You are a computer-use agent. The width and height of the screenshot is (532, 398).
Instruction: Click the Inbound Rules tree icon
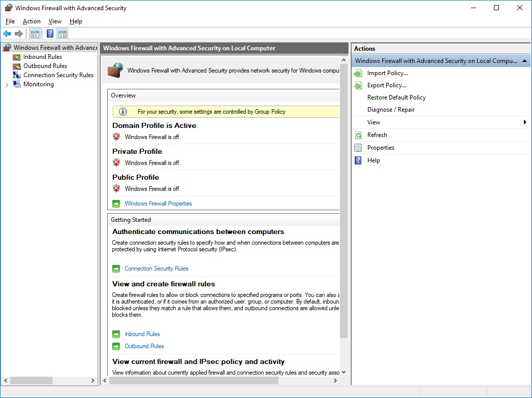tap(17, 57)
